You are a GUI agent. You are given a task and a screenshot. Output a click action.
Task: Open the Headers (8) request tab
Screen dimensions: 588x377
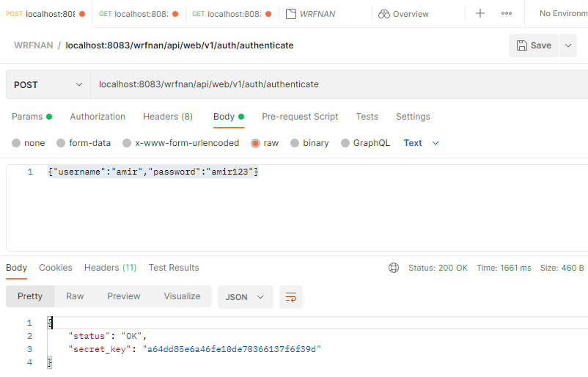(168, 117)
